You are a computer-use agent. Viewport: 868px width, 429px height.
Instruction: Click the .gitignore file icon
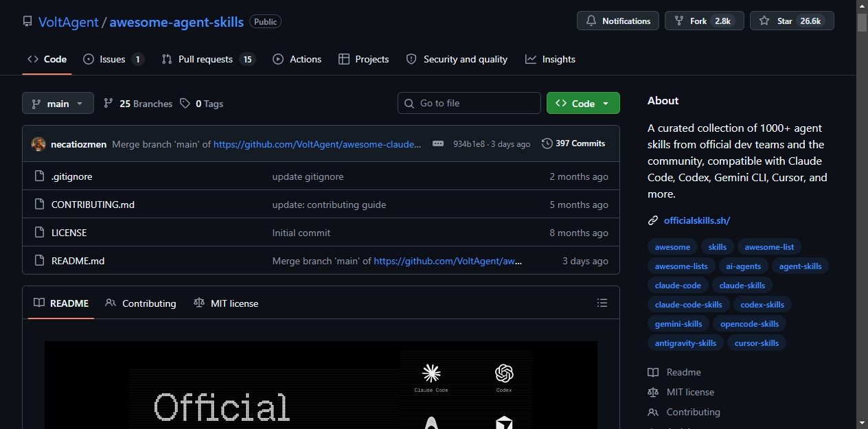(39, 176)
